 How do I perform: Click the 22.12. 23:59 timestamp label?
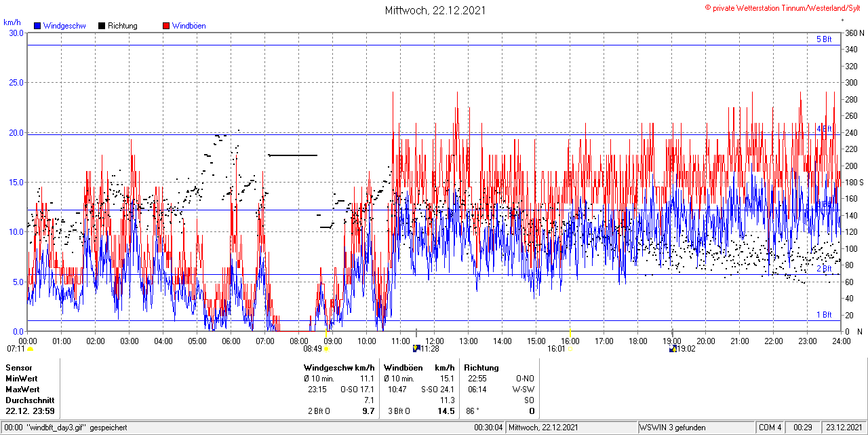tap(30, 411)
